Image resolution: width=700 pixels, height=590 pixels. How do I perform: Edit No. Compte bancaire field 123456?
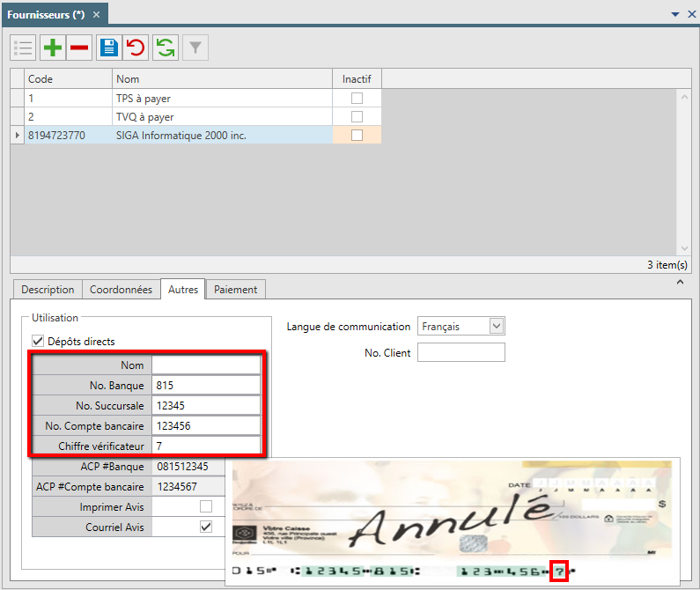point(206,425)
